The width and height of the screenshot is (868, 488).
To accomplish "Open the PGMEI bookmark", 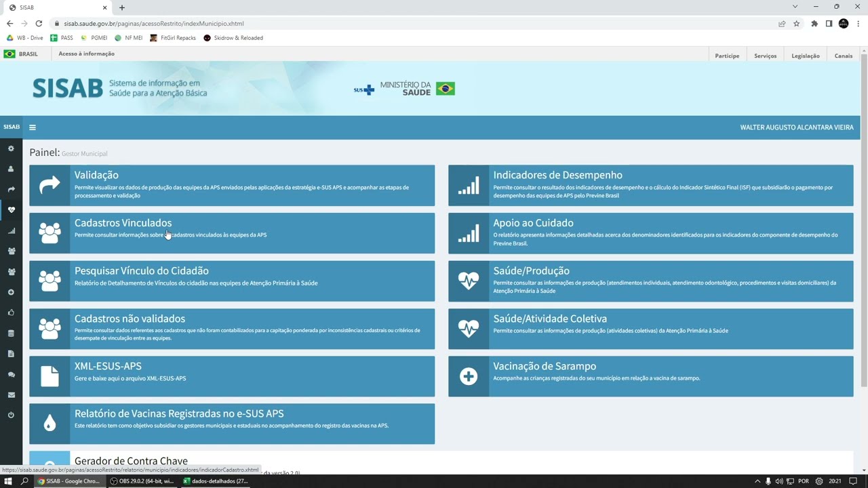I will (94, 38).
